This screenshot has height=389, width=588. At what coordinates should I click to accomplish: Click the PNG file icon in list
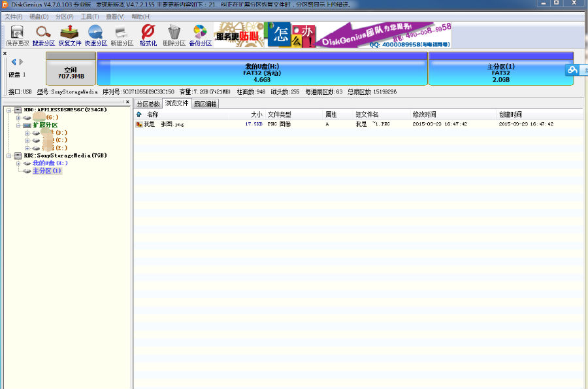(x=139, y=124)
